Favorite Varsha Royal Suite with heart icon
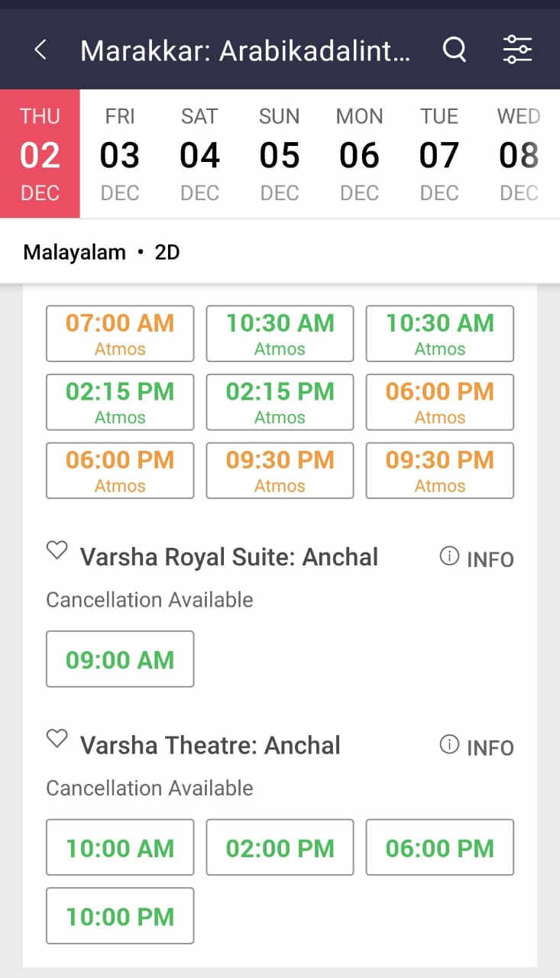The width and height of the screenshot is (560, 978). point(57,551)
